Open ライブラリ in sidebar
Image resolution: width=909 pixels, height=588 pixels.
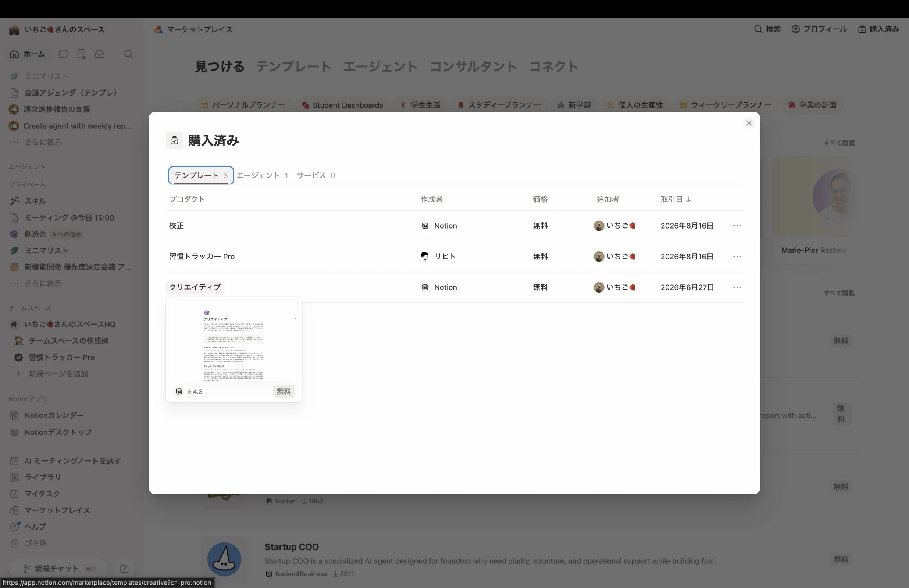[72, 477]
